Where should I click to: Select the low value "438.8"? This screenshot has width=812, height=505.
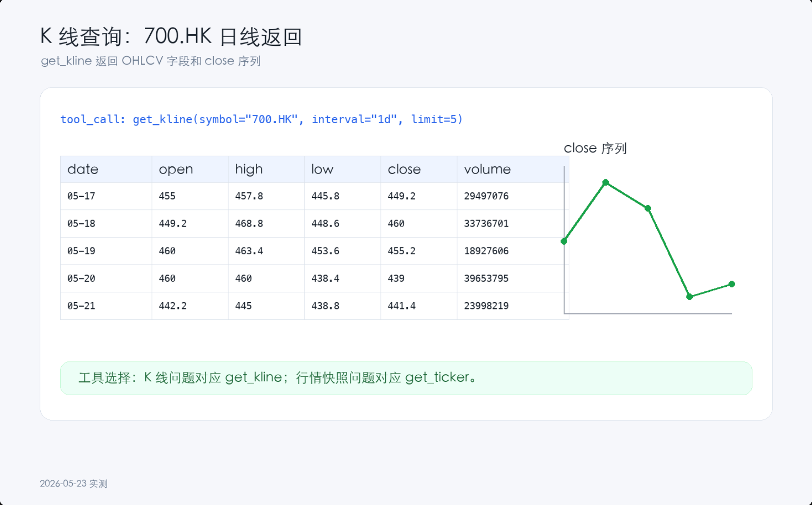point(325,305)
